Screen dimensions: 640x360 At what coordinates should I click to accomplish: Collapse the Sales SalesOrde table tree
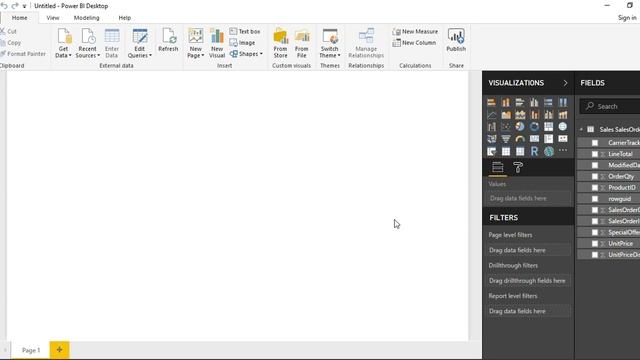click(581, 129)
